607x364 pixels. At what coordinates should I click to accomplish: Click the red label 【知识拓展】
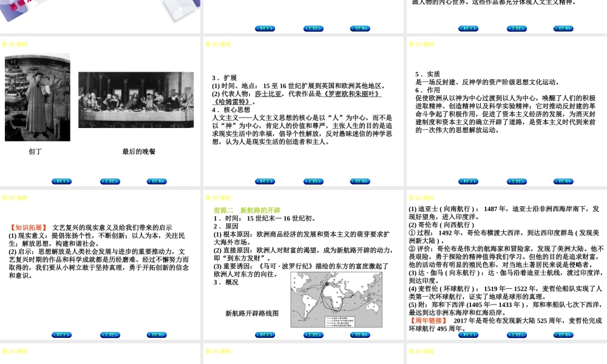point(29,228)
